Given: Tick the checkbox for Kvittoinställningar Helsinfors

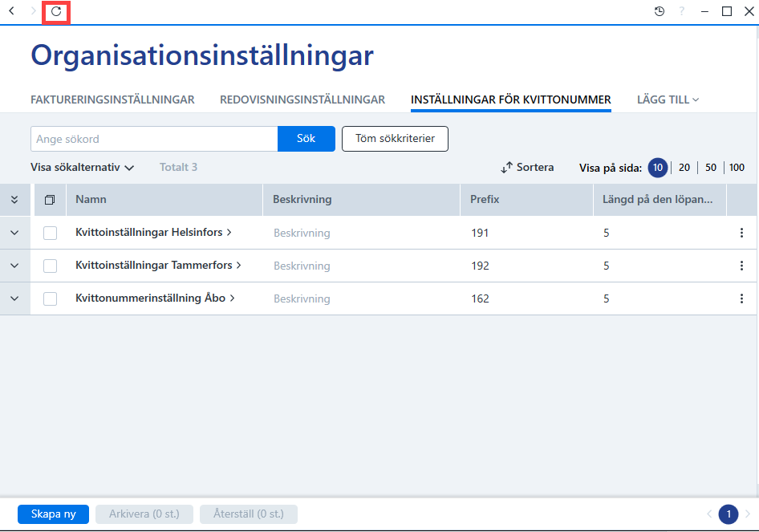Looking at the screenshot, I should (x=50, y=233).
